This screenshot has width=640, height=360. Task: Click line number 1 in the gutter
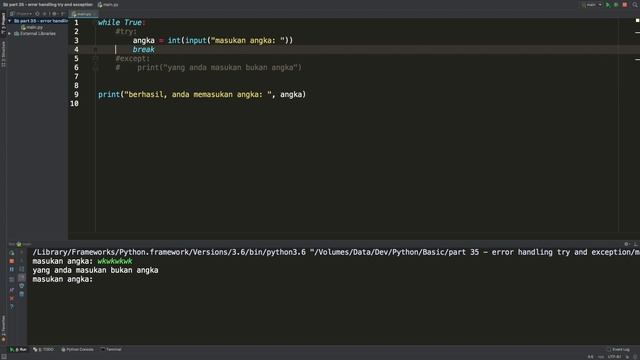coord(76,22)
